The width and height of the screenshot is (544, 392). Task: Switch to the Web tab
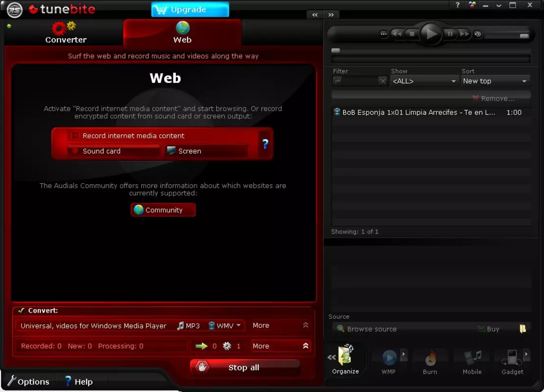[x=182, y=33]
